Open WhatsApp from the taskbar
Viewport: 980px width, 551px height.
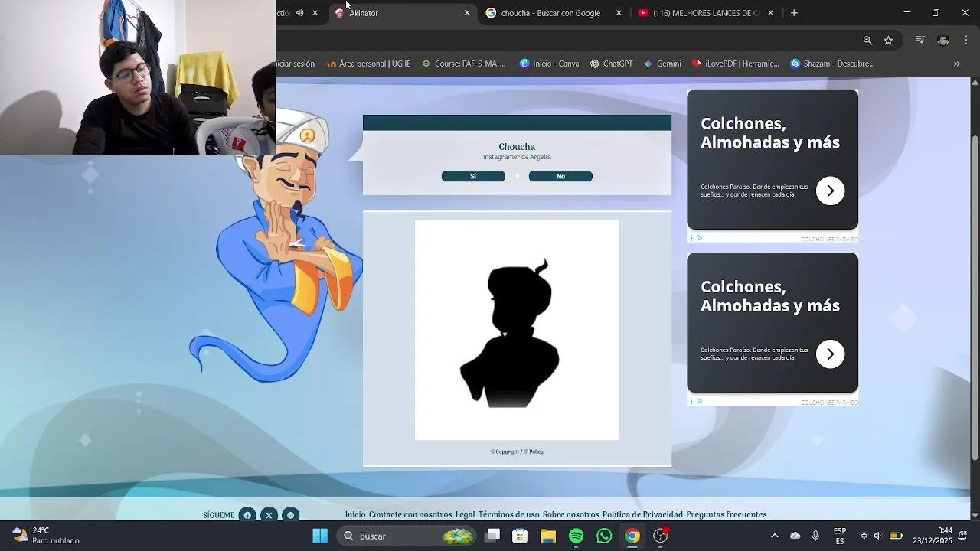pos(604,536)
